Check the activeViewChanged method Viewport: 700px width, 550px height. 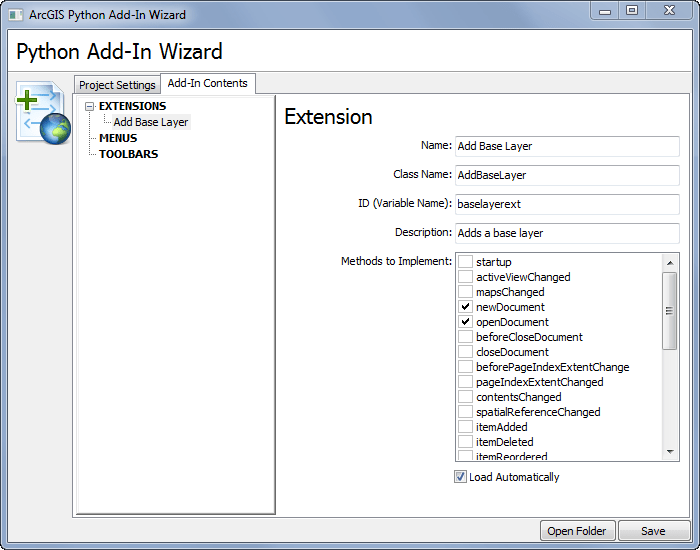point(465,277)
